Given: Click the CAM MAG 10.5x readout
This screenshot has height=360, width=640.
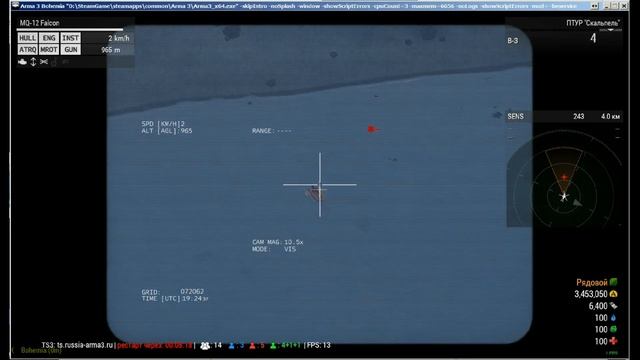Looking at the screenshot, I should point(278,242).
